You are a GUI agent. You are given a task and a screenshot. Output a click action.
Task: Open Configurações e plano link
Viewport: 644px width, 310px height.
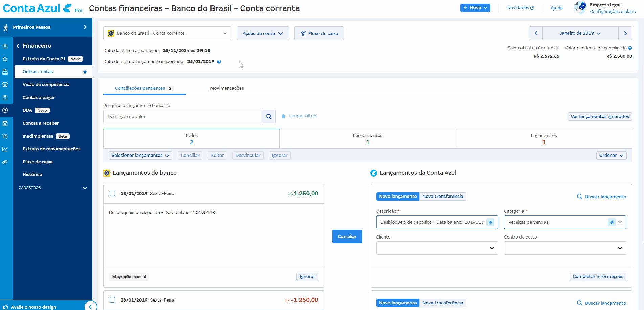[x=613, y=12]
